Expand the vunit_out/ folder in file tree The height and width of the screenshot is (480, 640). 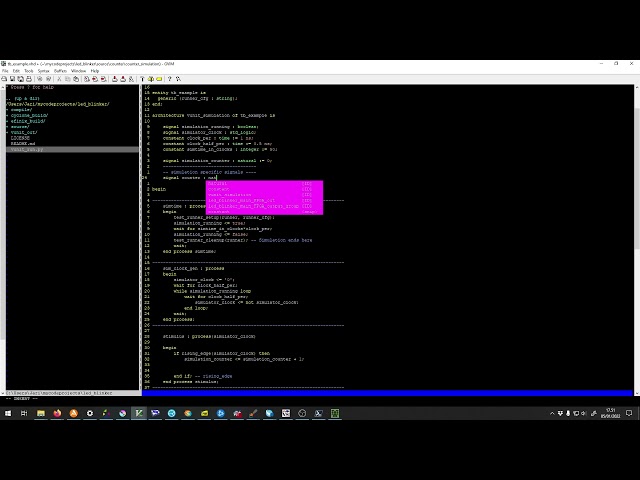(x=24, y=133)
